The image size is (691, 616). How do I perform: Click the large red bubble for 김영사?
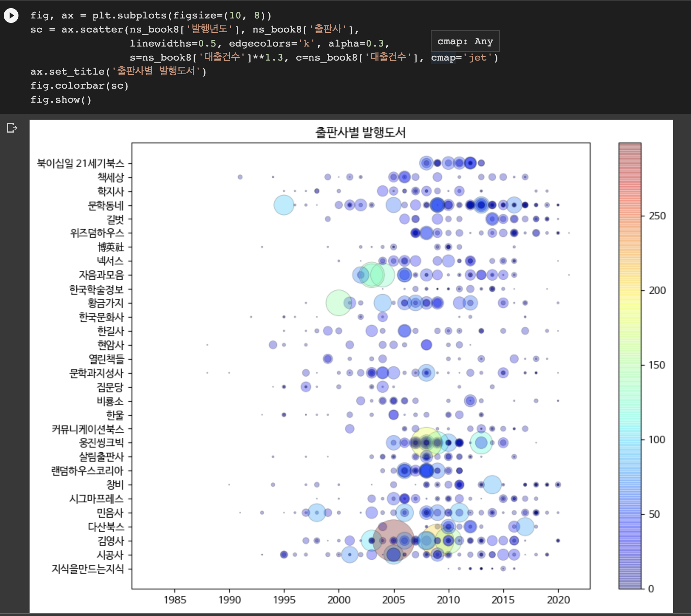point(394,540)
